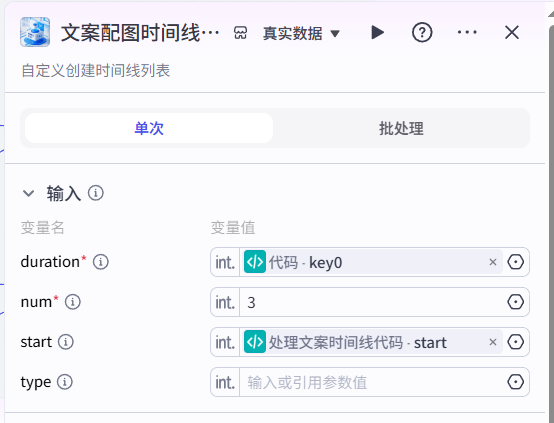This screenshot has width=554, height=423.
Task: Click the num value input field
Action: (371, 302)
